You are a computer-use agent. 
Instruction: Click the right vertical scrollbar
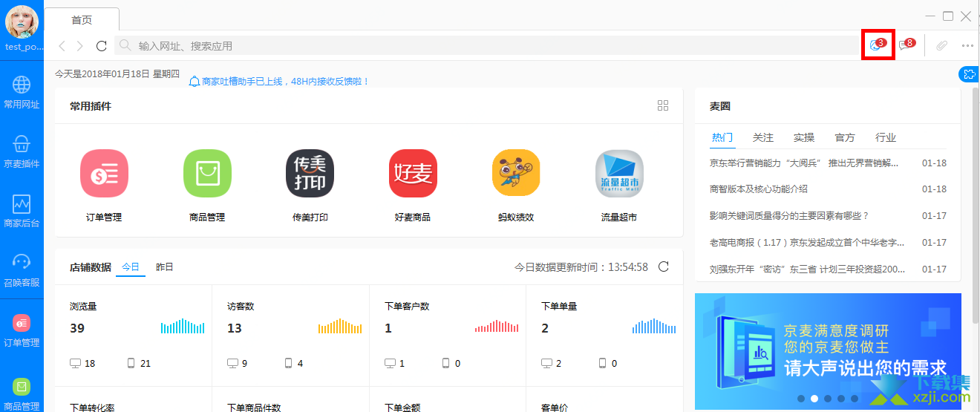click(976, 206)
